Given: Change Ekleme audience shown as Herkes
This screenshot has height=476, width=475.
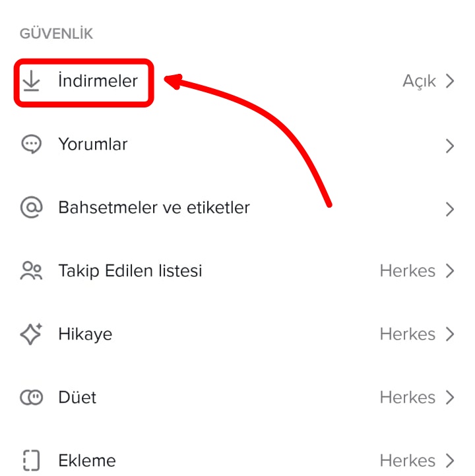Looking at the screenshot, I should point(407,460).
